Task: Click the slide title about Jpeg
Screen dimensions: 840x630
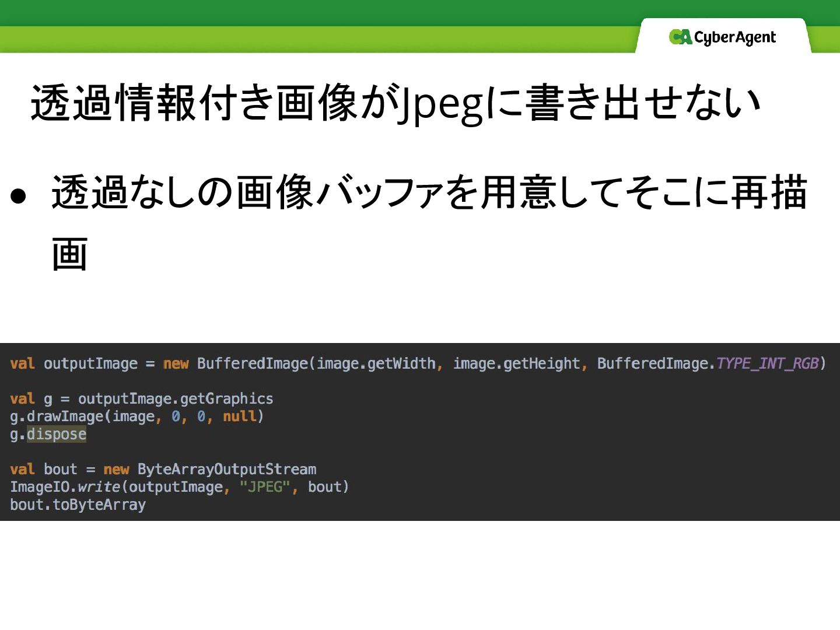Action: tap(395, 103)
